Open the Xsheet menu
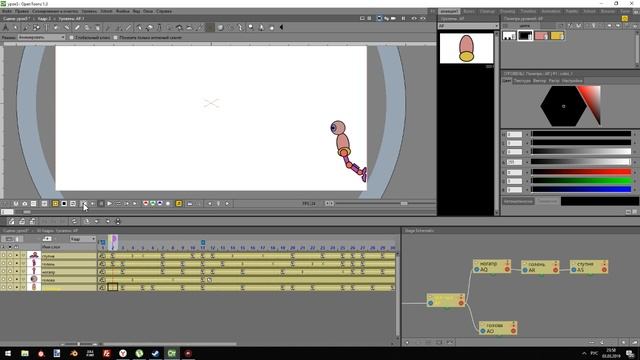This screenshot has height=360, width=640. [x=107, y=11]
